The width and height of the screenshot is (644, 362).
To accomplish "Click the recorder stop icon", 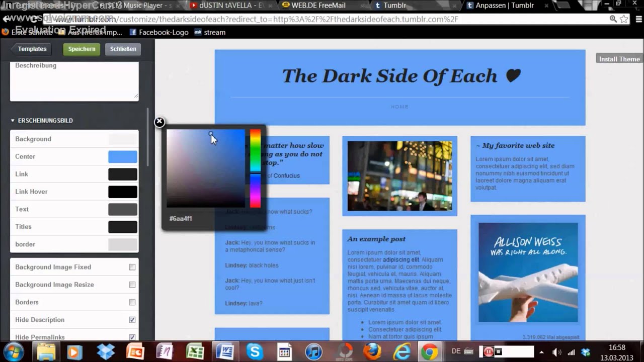I will coord(498,351).
